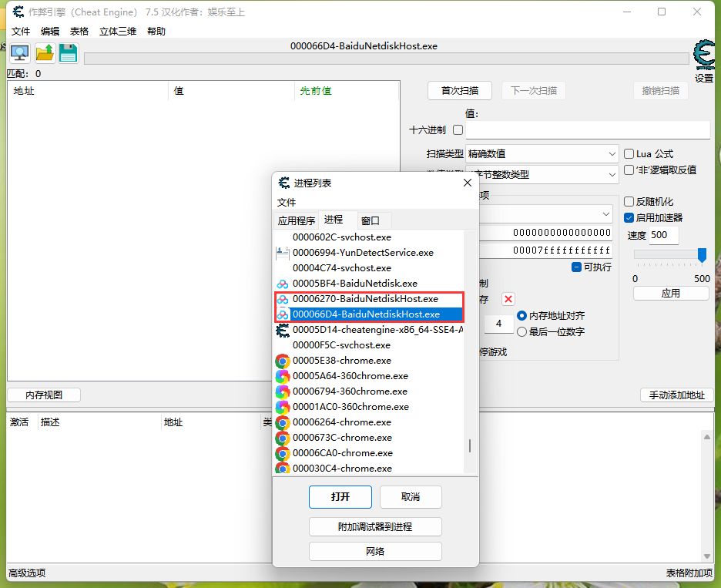
Task: Click the 000066D4-BaiduNetdiskHost.exe icon
Action: click(283, 314)
